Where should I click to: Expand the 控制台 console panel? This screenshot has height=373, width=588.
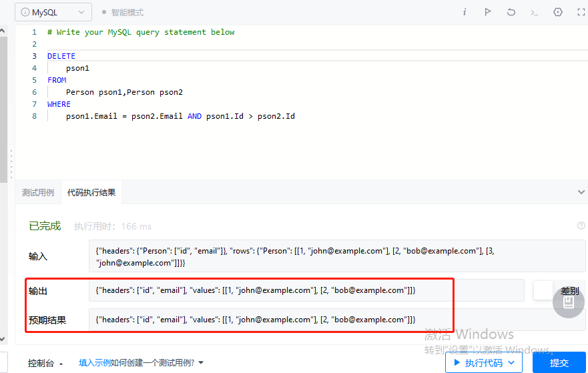(x=45, y=363)
